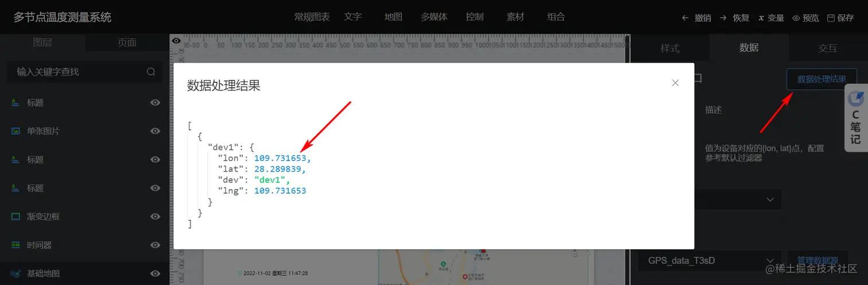This screenshot has height=285, width=868.
Task: Click 撤销 undo button
Action: click(x=696, y=18)
